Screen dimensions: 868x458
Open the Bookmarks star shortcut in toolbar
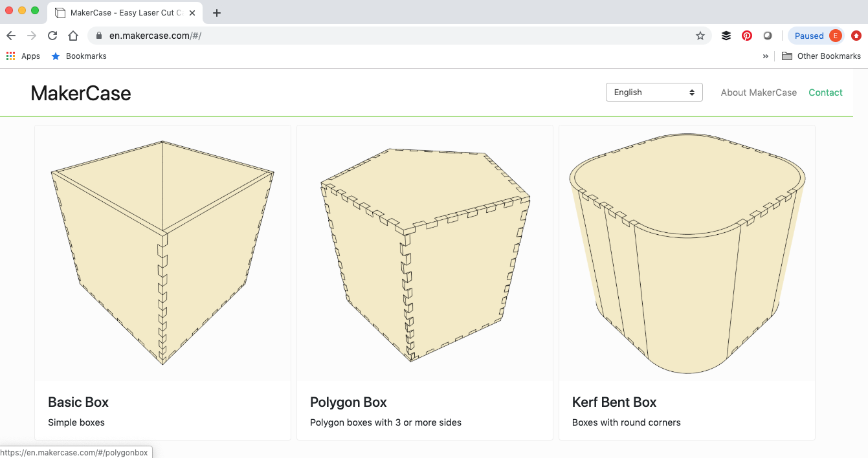[78, 56]
